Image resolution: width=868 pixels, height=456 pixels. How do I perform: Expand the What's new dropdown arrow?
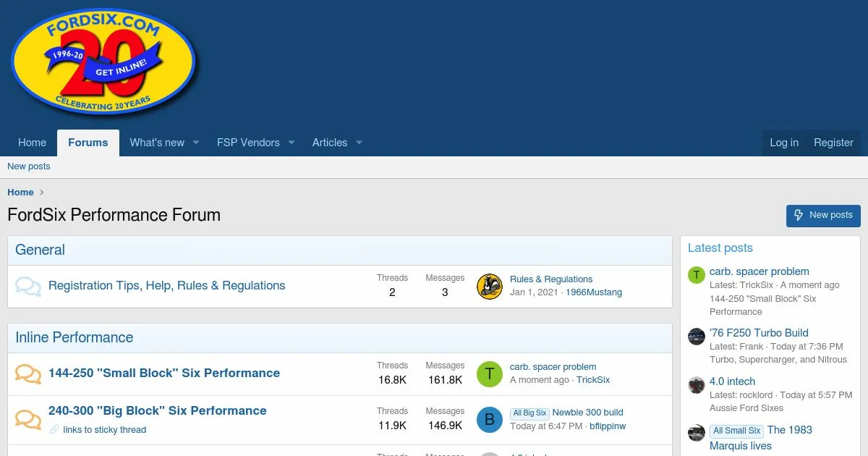pos(196,143)
